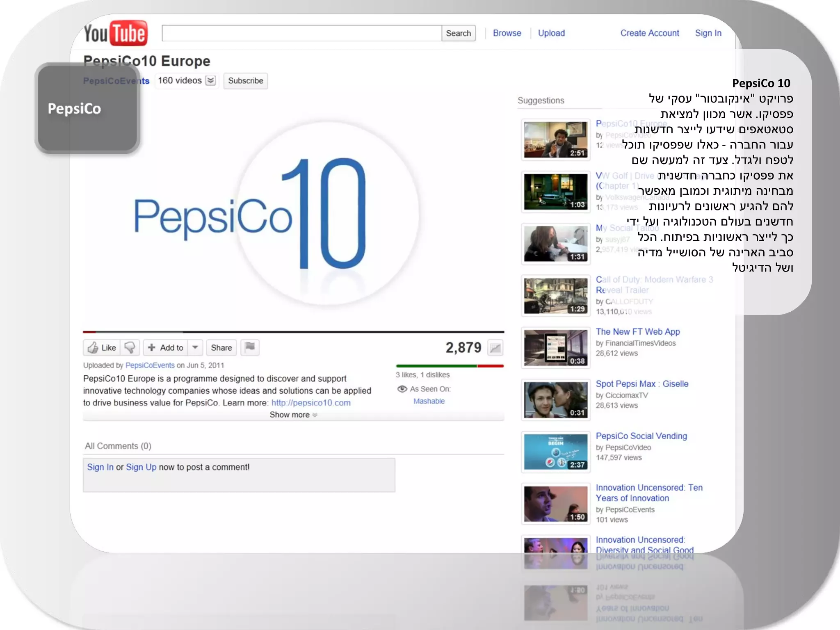
Task: Open the Browse link
Action: coord(507,33)
